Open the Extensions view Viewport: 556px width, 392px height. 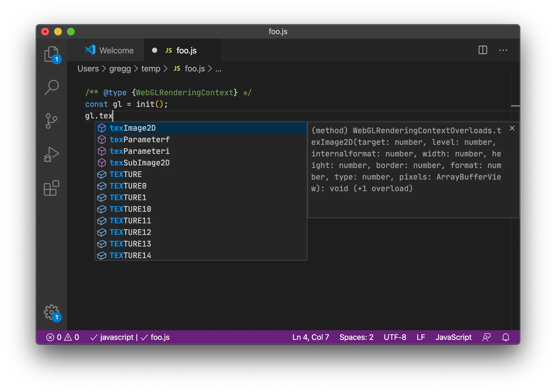pyautogui.click(x=52, y=188)
